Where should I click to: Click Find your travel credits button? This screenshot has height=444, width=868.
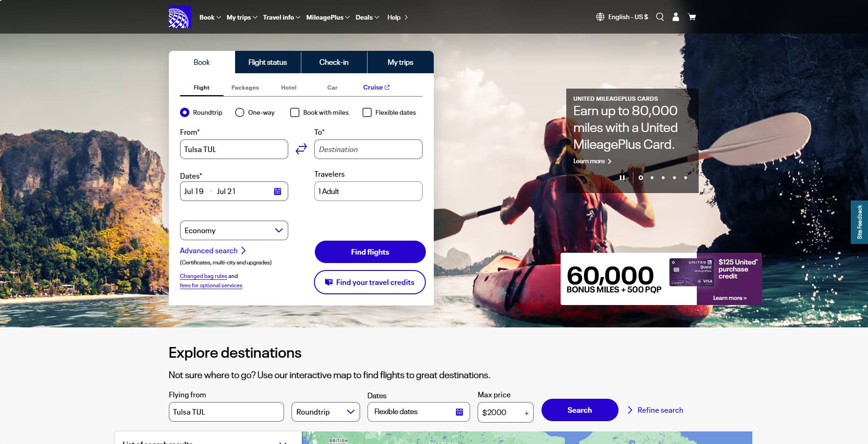(370, 282)
